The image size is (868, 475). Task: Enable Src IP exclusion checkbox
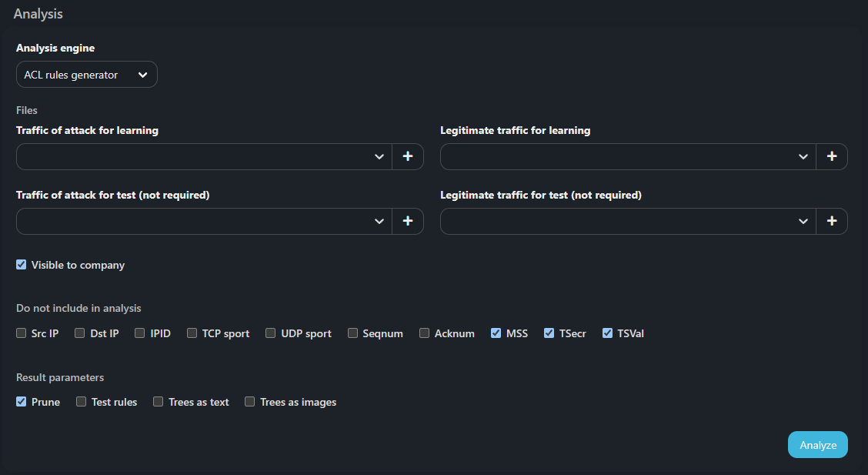pyautogui.click(x=22, y=333)
